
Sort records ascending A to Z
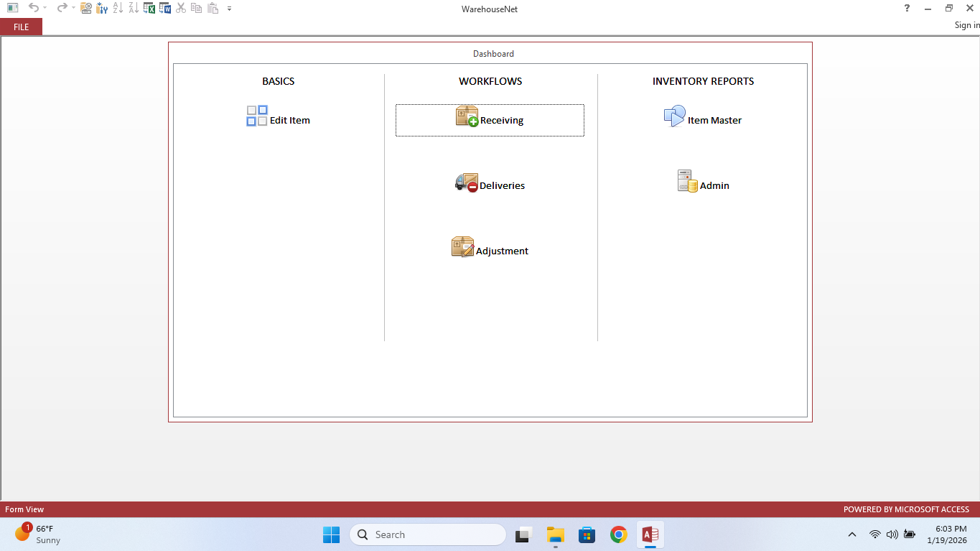pos(118,8)
